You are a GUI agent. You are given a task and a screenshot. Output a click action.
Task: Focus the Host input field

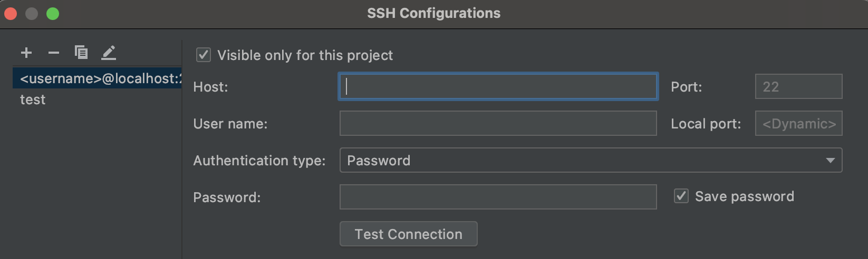(498, 86)
